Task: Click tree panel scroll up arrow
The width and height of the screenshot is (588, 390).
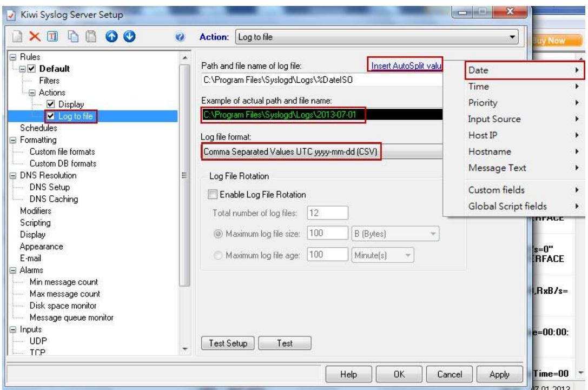Action: pyautogui.click(x=184, y=58)
